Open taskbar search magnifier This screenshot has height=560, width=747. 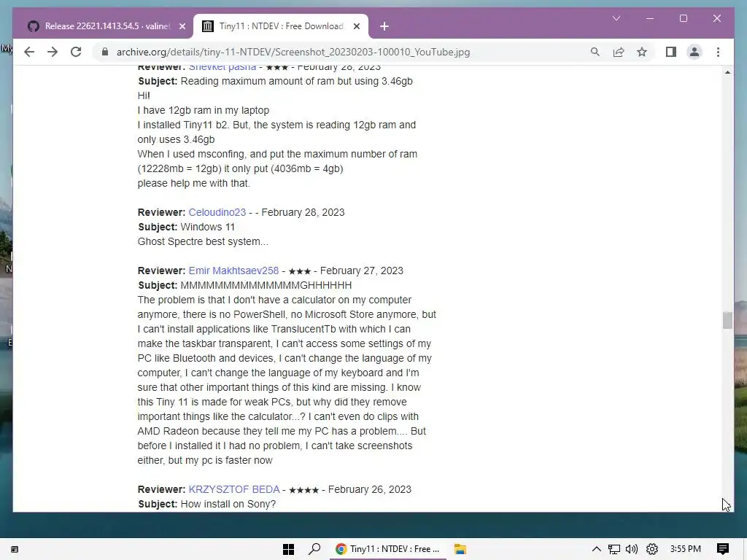click(x=314, y=549)
